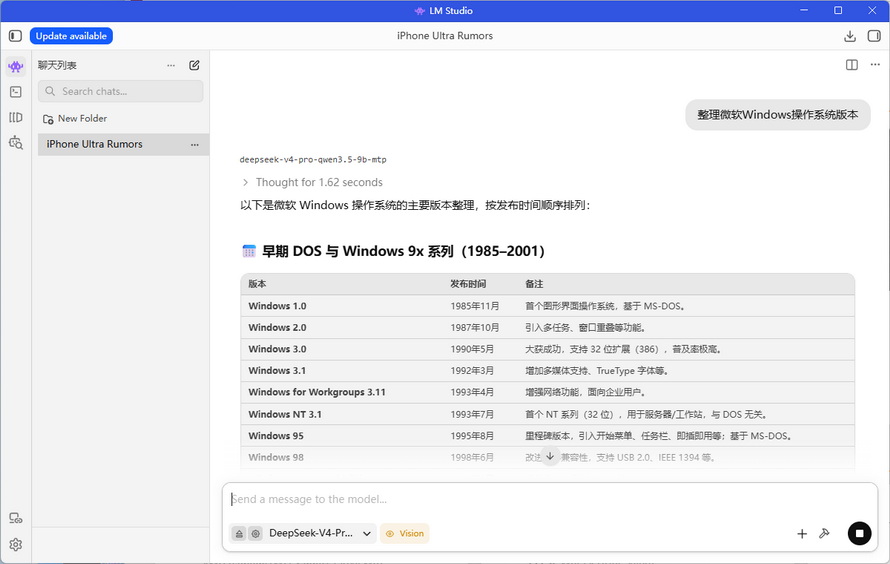Open model settings gear beside model name
Image resolution: width=890 pixels, height=564 pixels.
click(256, 533)
